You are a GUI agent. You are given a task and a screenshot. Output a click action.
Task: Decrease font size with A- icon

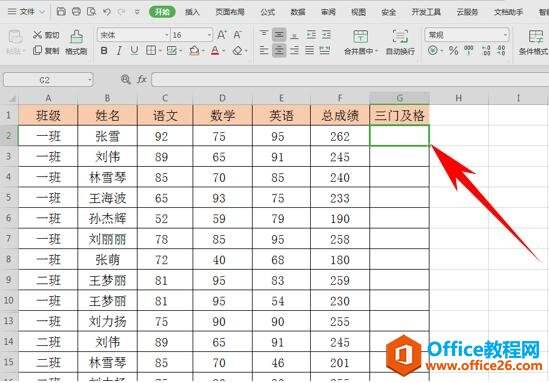tap(238, 35)
